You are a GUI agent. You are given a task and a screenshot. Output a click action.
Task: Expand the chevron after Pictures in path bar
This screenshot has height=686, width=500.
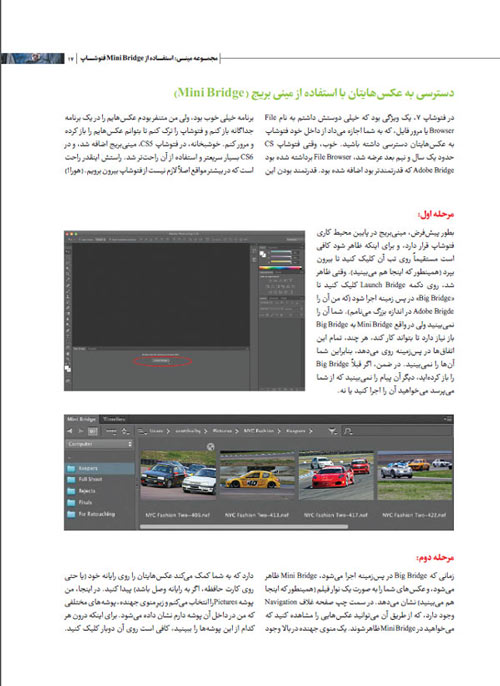[x=237, y=431]
